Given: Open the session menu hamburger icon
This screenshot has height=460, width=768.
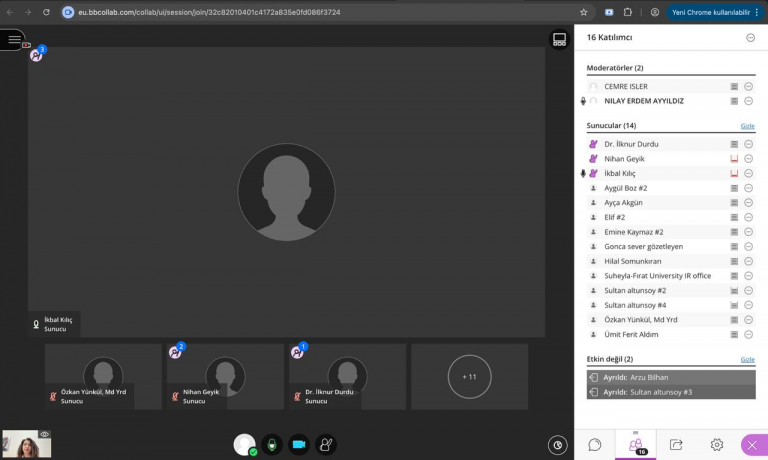Looking at the screenshot, I should 14,39.
